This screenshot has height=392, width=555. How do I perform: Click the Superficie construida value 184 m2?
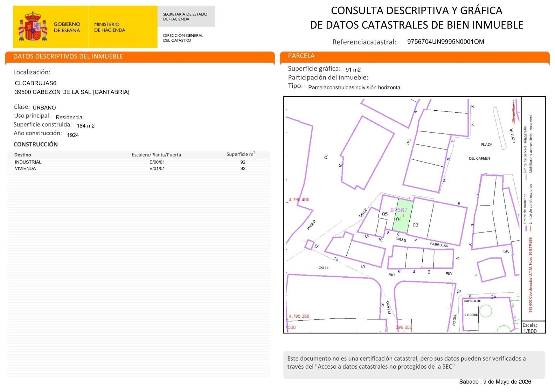point(86,126)
